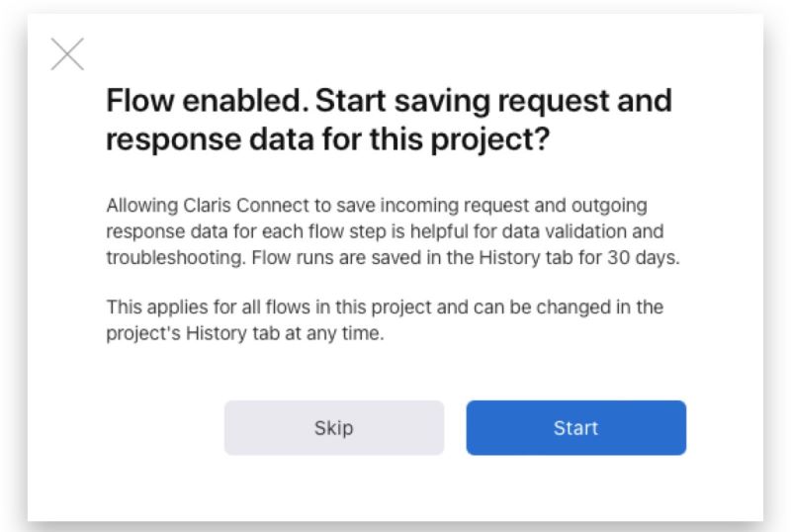Choose Skip to decline saving data
This screenshot has height=532, width=791.
click(334, 427)
